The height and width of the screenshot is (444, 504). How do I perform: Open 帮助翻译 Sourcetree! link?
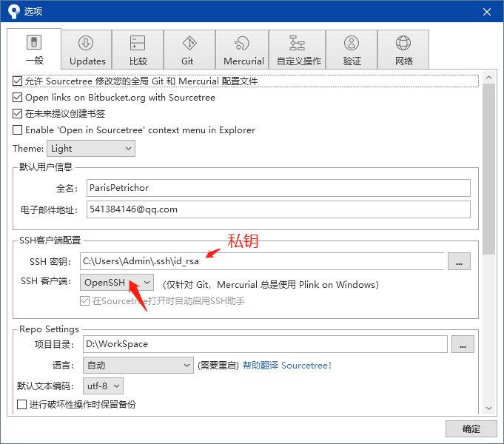(286, 366)
